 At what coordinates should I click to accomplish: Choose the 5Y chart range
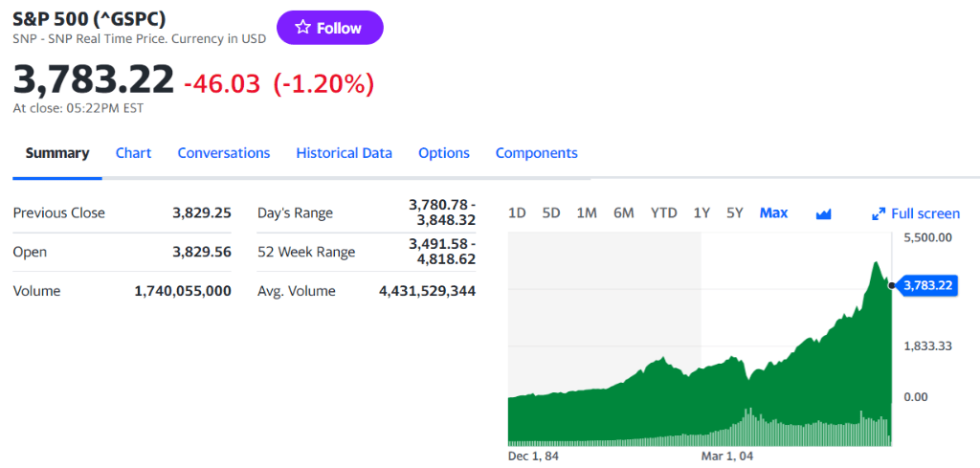pyautogui.click(x=735, y=213)
